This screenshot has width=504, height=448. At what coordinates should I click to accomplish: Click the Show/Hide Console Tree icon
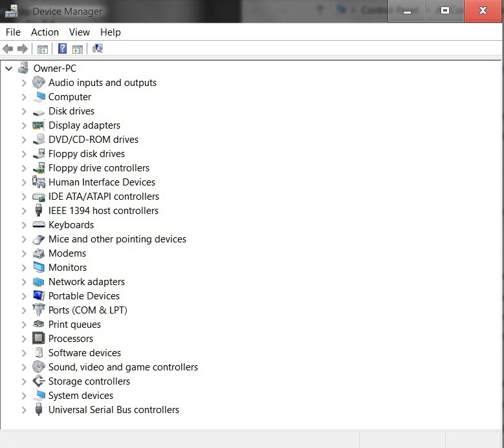pos(43,49)
